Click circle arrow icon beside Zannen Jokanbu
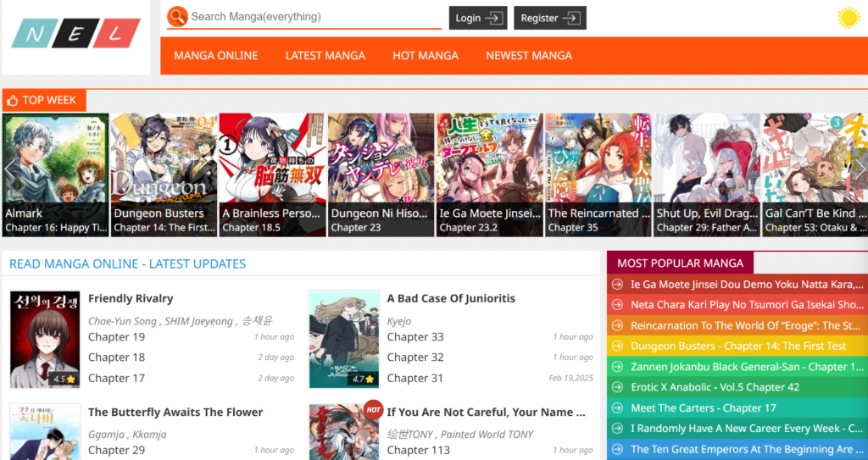The image size is (868, 460). (617, 367)
